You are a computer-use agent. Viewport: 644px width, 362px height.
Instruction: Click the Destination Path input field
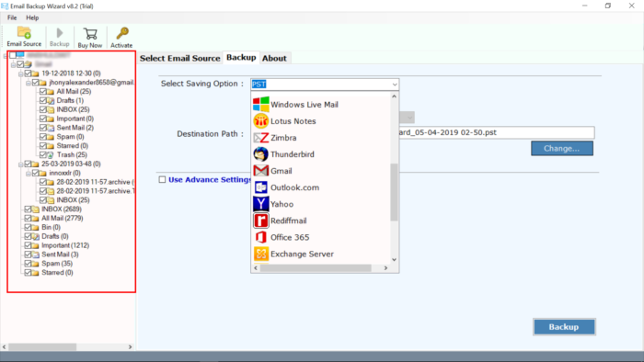tap(496, 132)
